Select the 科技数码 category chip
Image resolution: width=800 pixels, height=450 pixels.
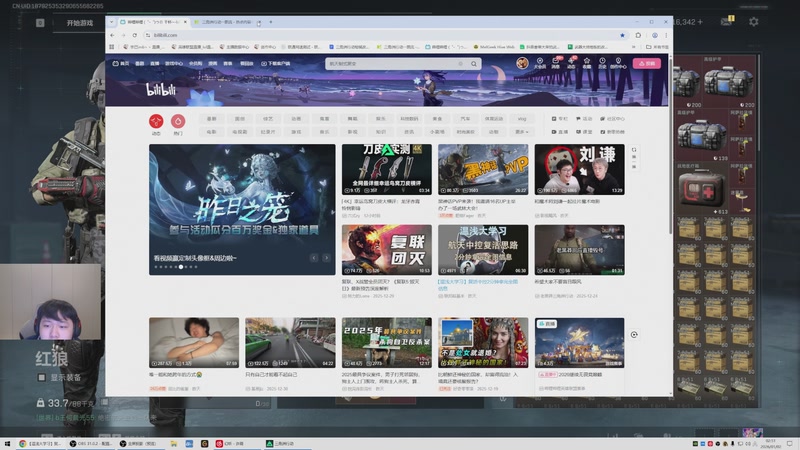409,119
